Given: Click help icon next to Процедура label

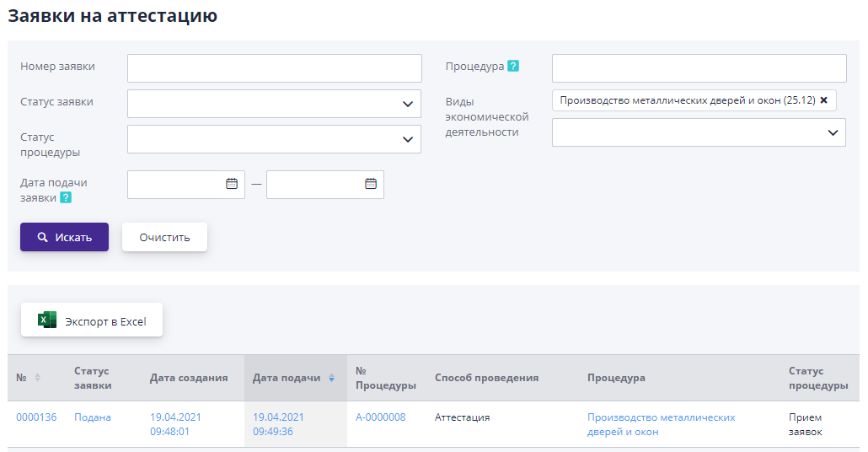Looking at the screenshot, I should coord(513,67).
